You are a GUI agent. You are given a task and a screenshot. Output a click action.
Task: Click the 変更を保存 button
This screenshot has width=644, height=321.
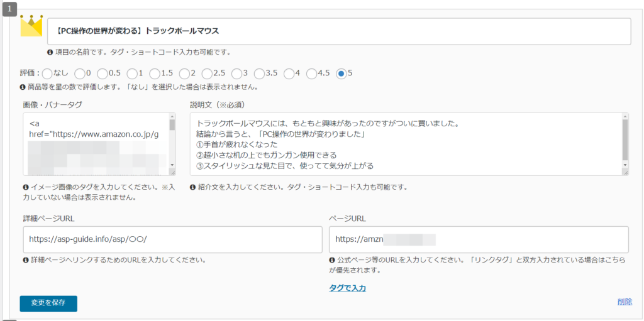point(48,303)
